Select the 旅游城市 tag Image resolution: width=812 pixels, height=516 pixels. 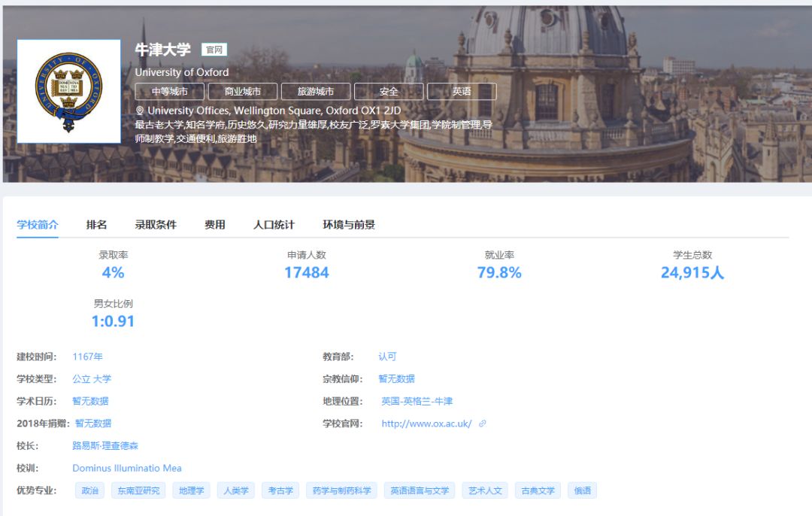click(315, 92)
